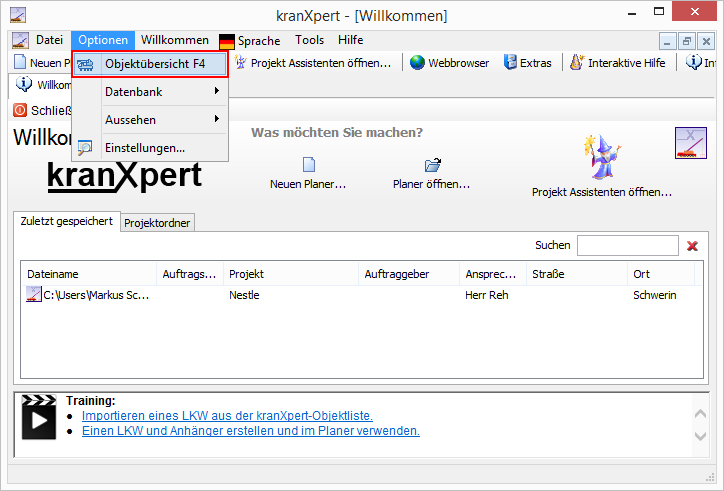Viewport: 724px width, 491px height.
Task: Click the Webbrowser globe icon in toolbar
Action: tap(418, 63)
